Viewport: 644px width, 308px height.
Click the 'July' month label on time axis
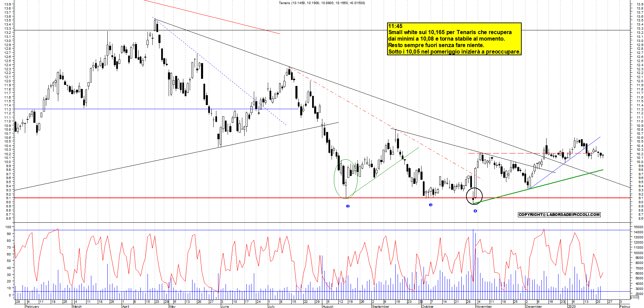click(271, 306)
